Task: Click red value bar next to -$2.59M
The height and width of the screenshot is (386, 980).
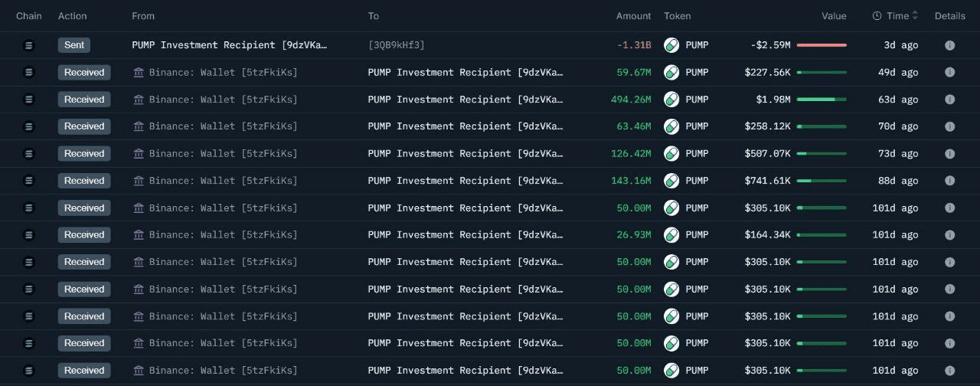Action: pos(822,45)
